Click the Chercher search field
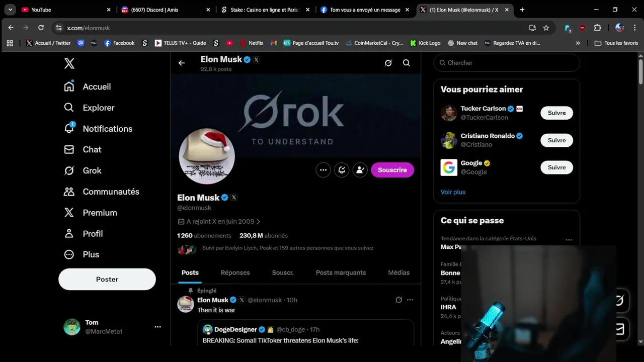Image resolution: width=644 pixels, height=362 pixels. [507, 63]
